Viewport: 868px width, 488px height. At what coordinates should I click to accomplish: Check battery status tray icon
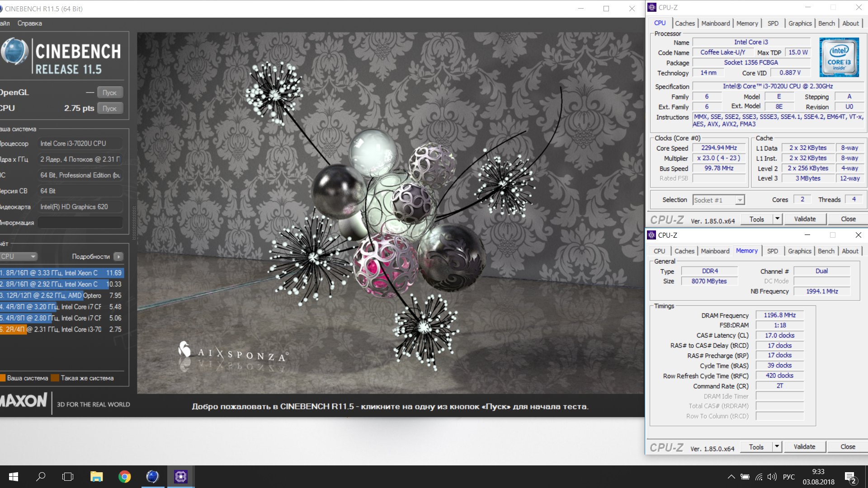click(745, 477)
